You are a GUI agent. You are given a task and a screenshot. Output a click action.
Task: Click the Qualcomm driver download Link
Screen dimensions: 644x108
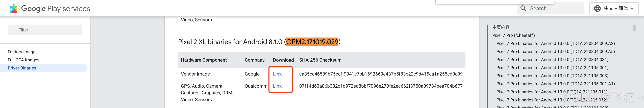[277, 86]
